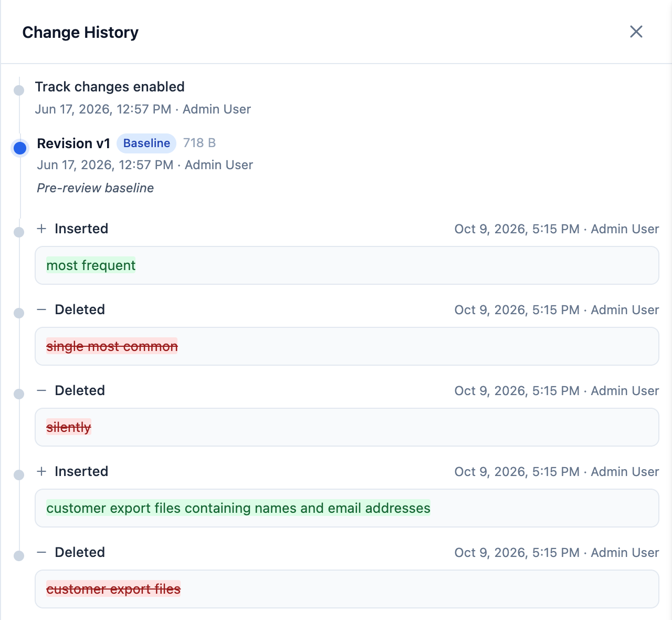Click the 'Change History' panel title

80,33
